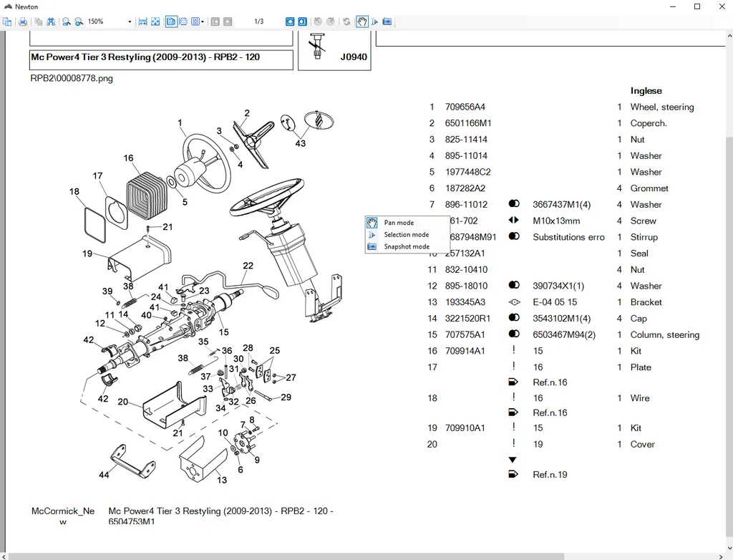Click the 'Stirrup' description

[644, 237]
